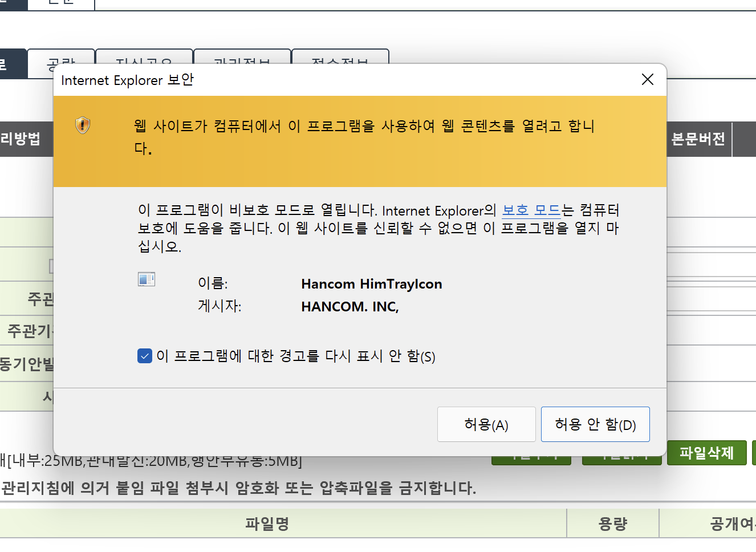Click the 파일삭제 button in background page
This screenshot has height=552, width=756.
706,453
